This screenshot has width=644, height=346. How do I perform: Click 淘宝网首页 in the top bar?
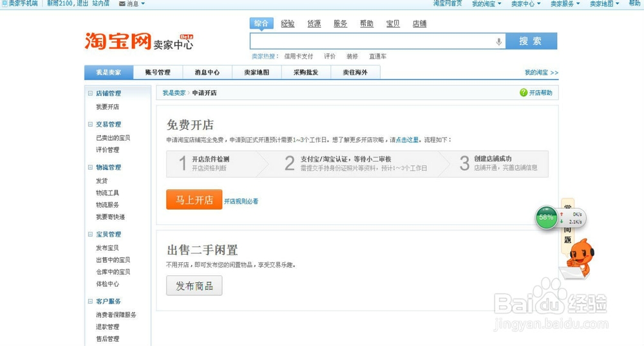tap(448, 3)
